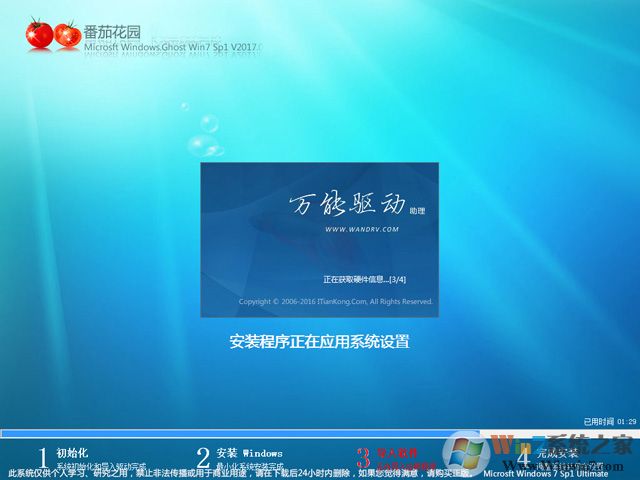640x480 pixels.
Task: Click the 正在获取硬件信息 [3/4] status
Action: pyautogui.click(x=364, y=280)
